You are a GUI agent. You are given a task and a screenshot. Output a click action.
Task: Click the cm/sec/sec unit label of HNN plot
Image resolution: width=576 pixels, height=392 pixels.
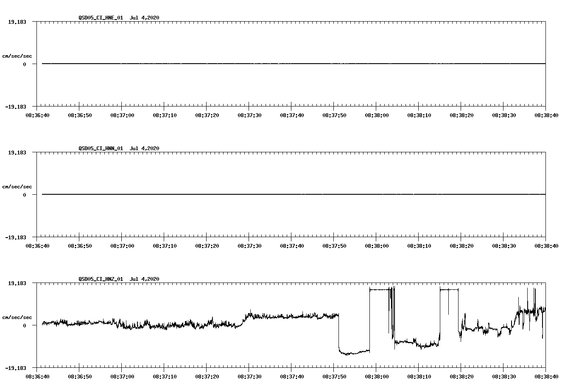tap(17, 187)
